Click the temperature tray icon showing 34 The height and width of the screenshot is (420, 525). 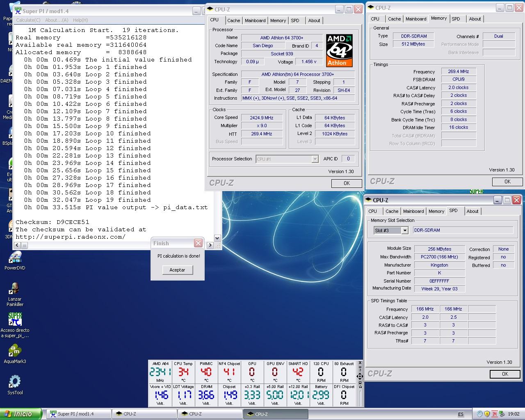point(494,414)
